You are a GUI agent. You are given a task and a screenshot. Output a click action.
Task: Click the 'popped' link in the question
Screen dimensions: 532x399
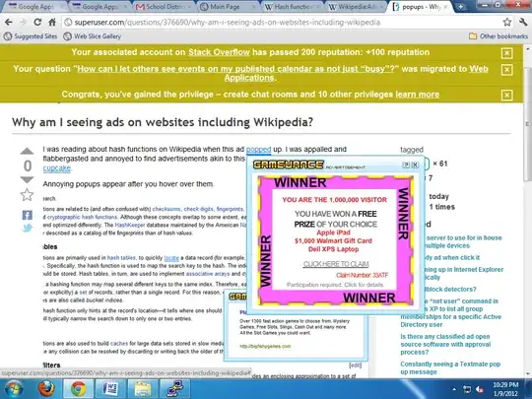(x=258, y=150)
